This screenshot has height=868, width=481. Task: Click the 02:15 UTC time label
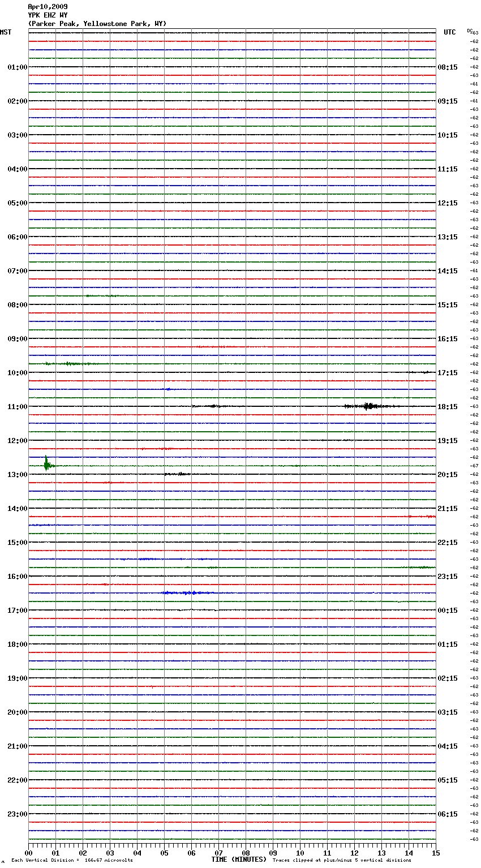click(x=448, y=678)
